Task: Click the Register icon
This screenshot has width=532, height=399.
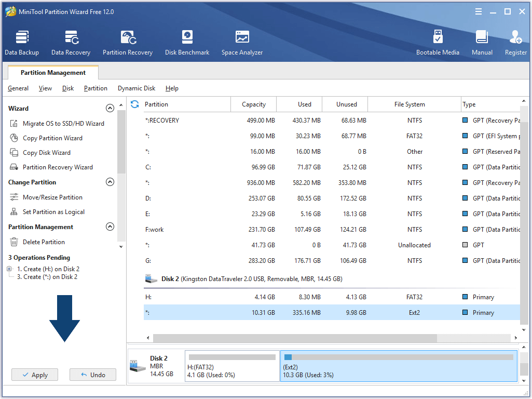Action: click(x=516, y=43)
